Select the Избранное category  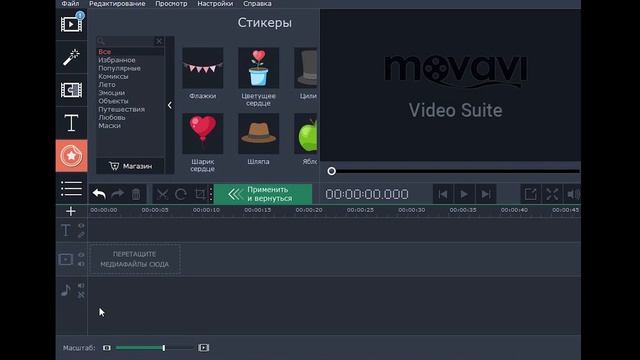117,60
